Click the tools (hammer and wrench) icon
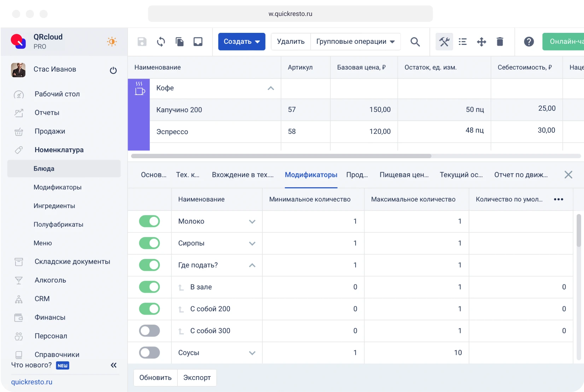Screen dimensions: 584x392 (x=444, y=41)
